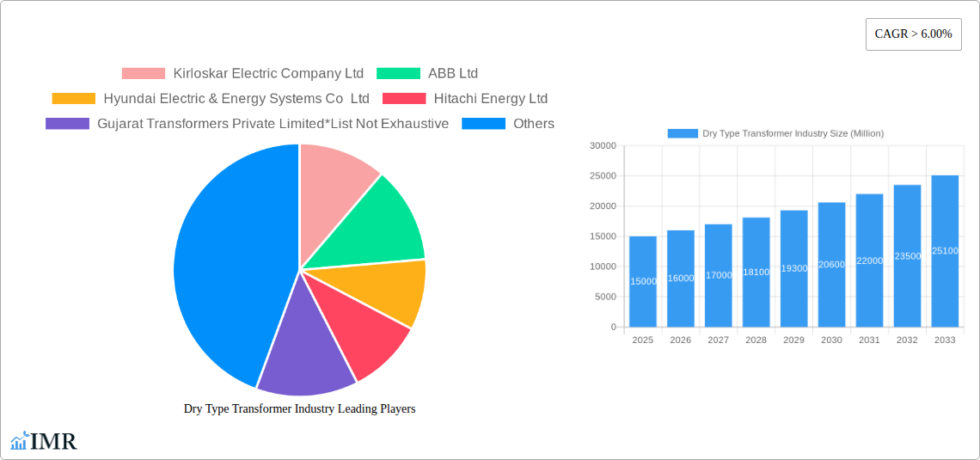
Task: Toggle Hitachi Energy Ltd legend swatch
Action: [x=404, y=98]
